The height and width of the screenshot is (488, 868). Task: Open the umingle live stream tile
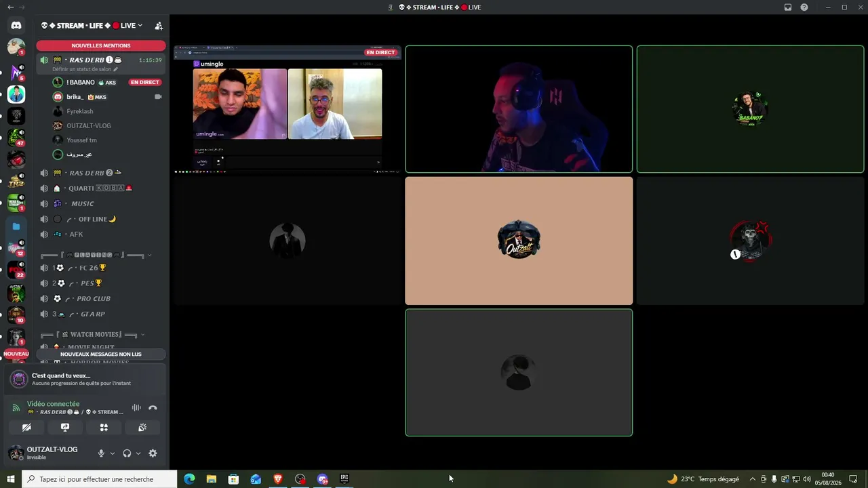(x=288, y=109)
